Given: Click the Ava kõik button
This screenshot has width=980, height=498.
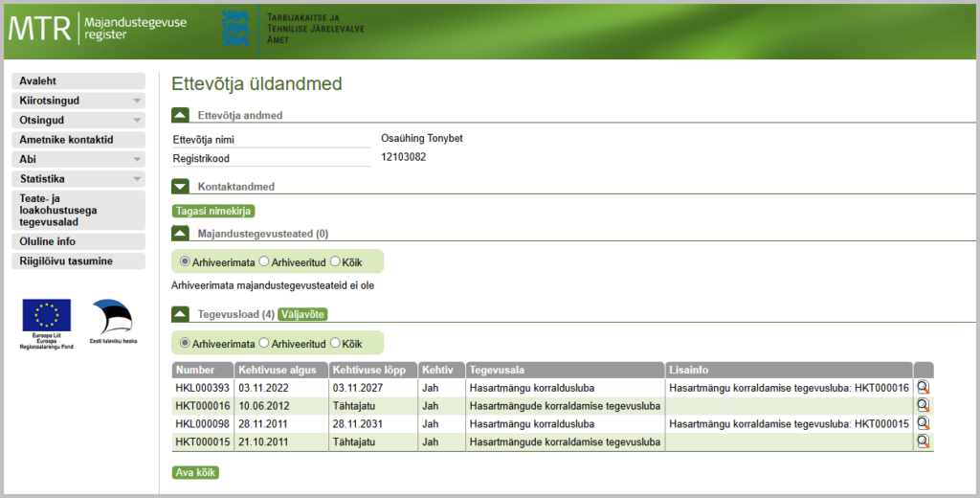Looking at the screenshot, I should [x=195, y=472].
